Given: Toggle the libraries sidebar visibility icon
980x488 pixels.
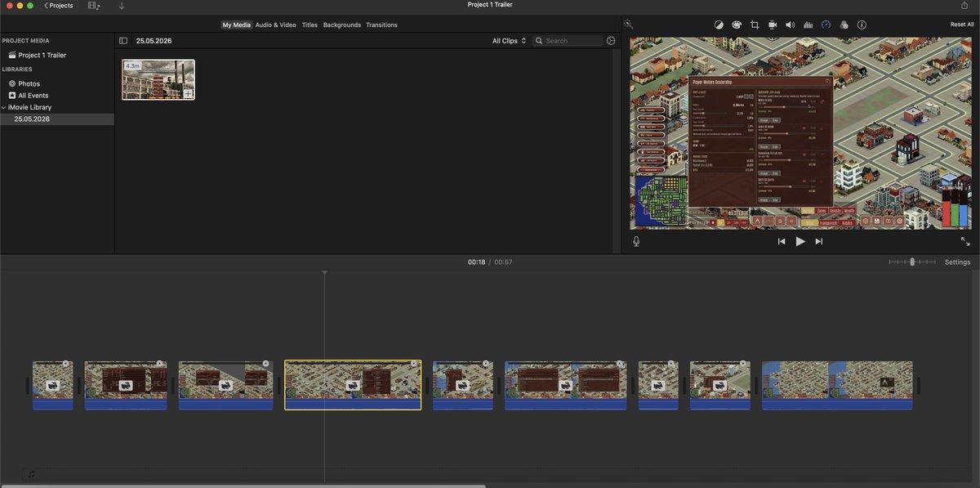Looking at the screenshot, I should [123, 40].
